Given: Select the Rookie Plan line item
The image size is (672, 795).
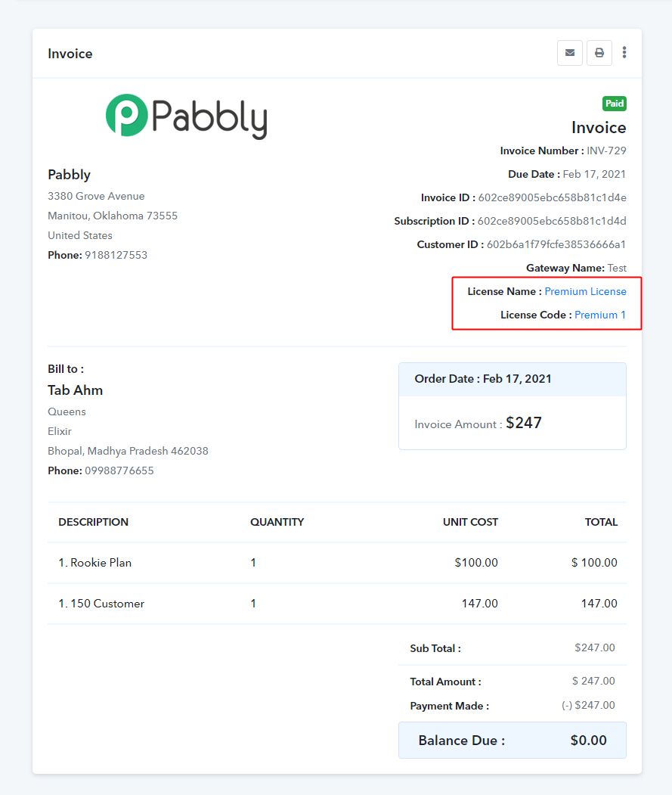Looking at the screenshot, I should click(x=337, y=563).
